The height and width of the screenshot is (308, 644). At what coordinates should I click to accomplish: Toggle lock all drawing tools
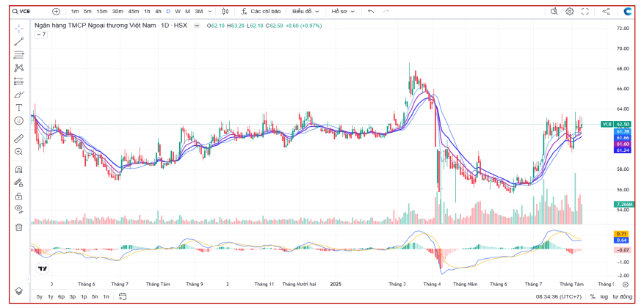[x=19, y=196]
